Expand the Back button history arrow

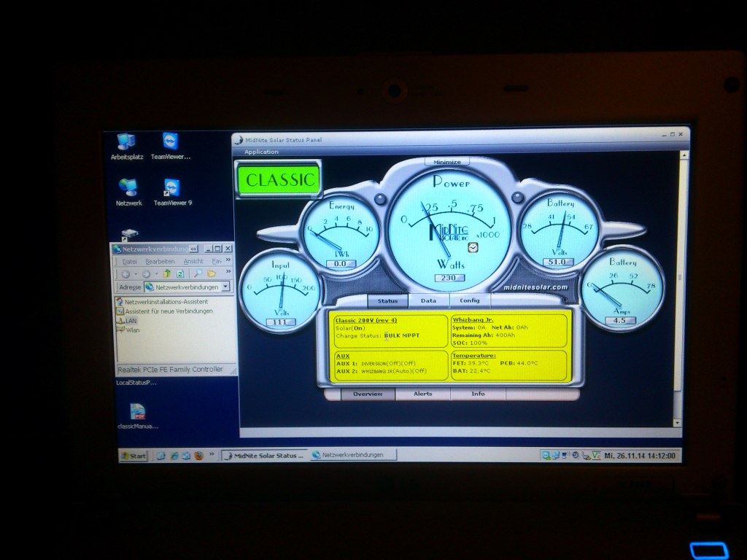tap(136, 274)
